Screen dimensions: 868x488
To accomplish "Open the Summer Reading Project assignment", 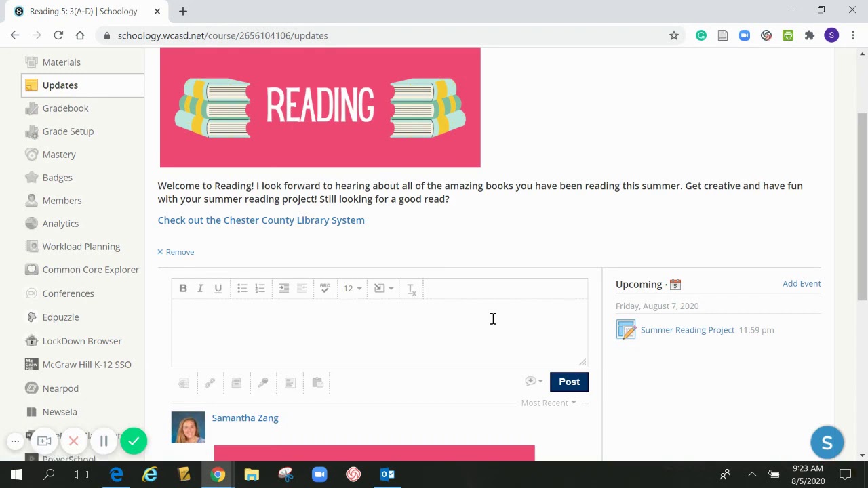I will click(x=687, y=330).
